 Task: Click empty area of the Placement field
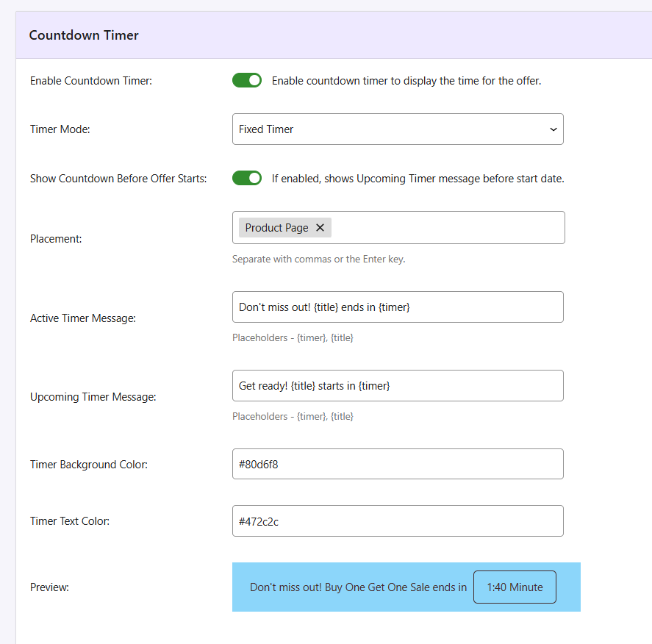448,228
